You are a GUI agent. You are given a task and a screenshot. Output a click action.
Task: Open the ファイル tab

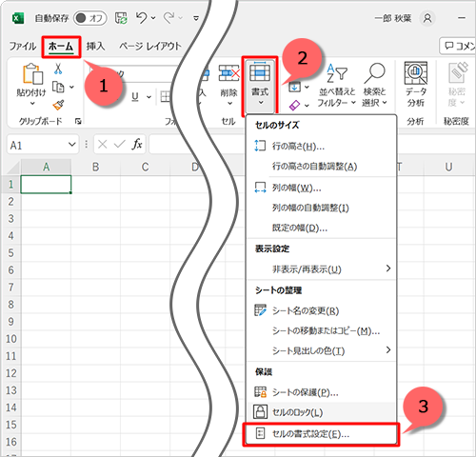pyautogui.click(x=23, y=47)
